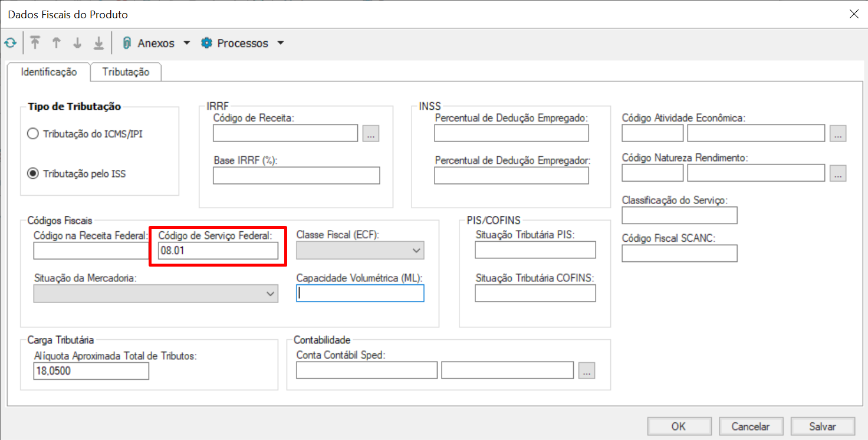Click the refresh icon in toolbar
The width and height of the screenshot is (868, 440).
coord(10,43)
